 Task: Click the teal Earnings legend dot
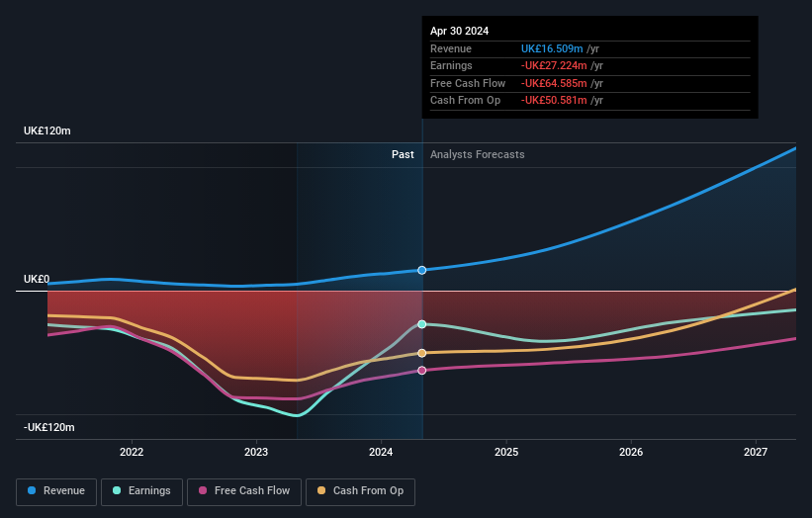pyautogui.click(x=117, y=490)
